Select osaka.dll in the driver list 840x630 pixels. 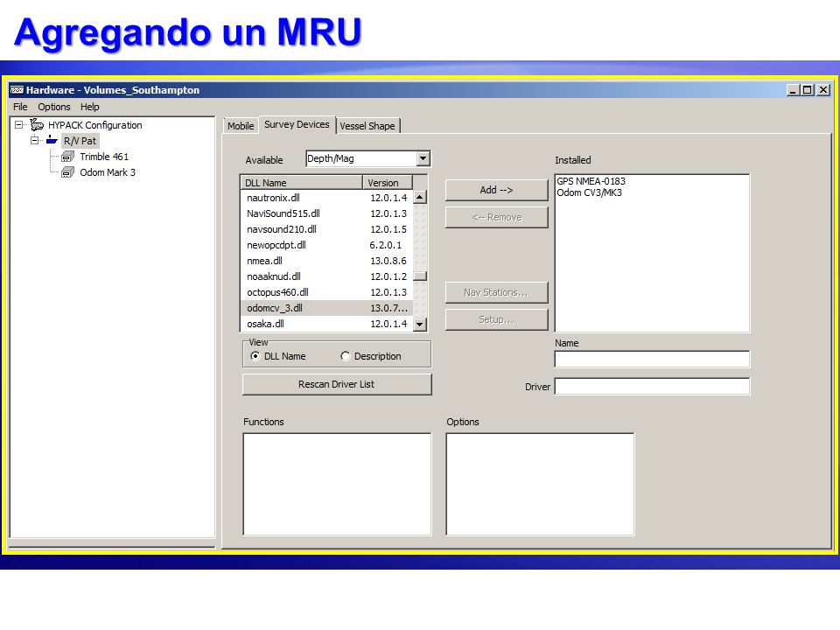326,324
